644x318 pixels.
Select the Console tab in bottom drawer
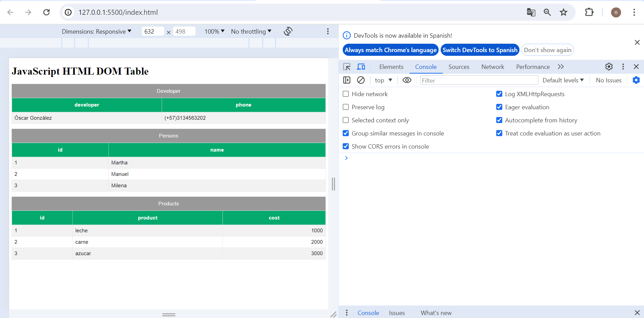coord(368,313)
